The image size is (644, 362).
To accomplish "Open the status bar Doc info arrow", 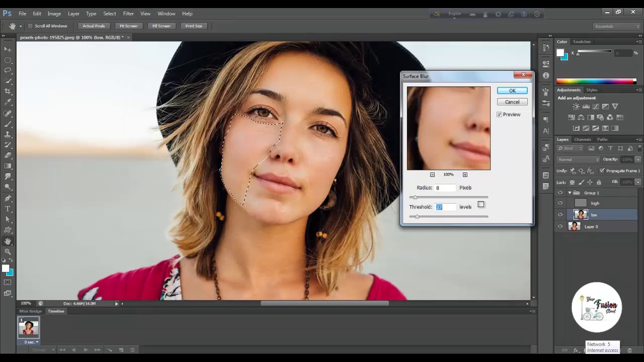I will 117,304.
